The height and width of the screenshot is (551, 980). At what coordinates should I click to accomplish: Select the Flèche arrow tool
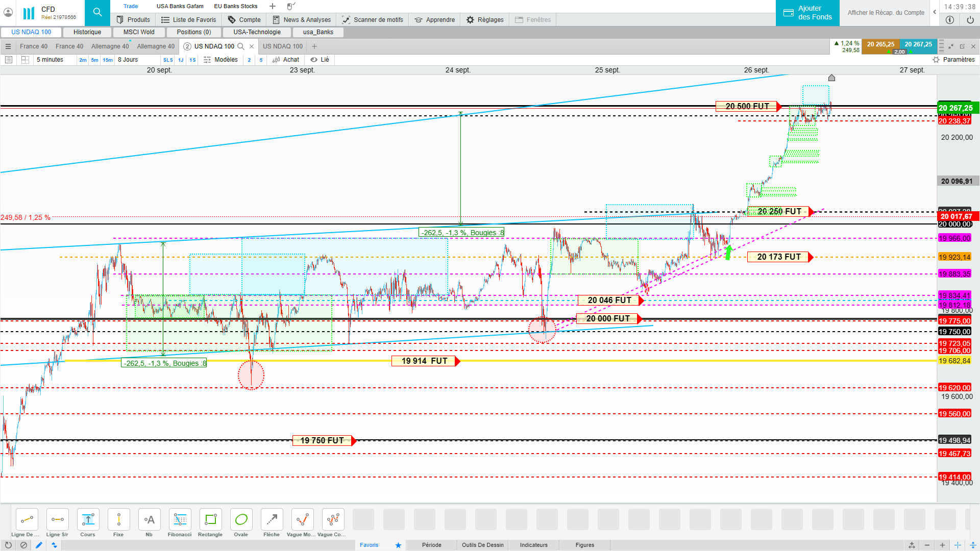272,520
